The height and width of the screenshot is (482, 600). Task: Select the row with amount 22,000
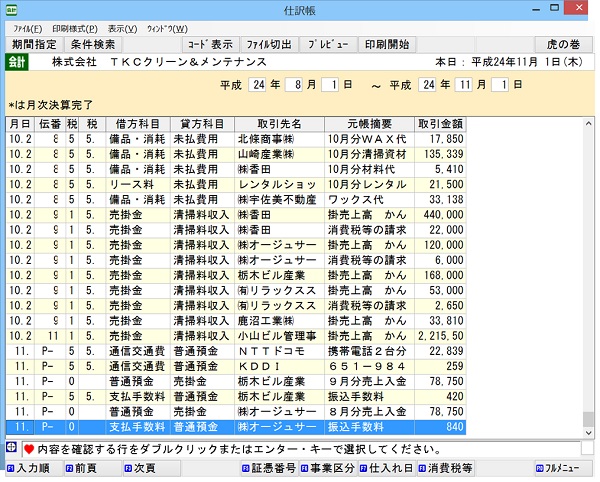tap(236, 230)
